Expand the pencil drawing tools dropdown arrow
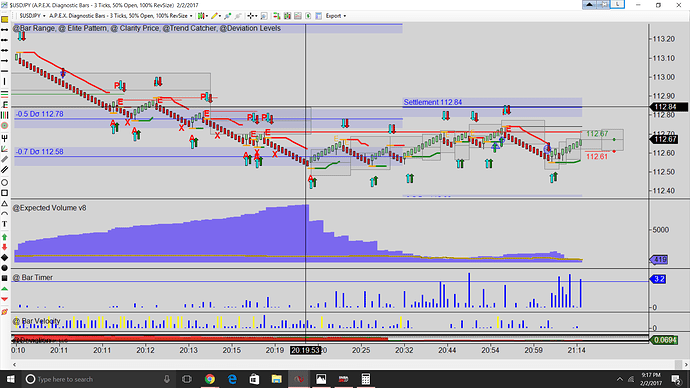690x388 pixels. (x=220, y=16)
